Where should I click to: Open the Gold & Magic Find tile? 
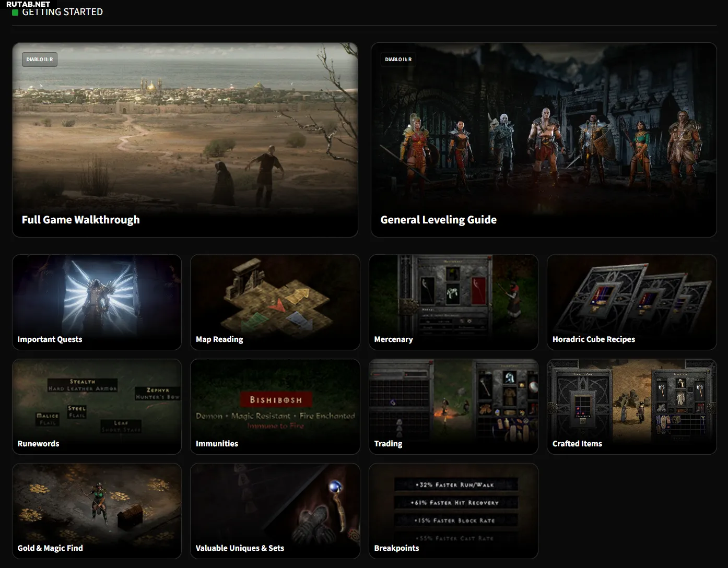[97, 510]
